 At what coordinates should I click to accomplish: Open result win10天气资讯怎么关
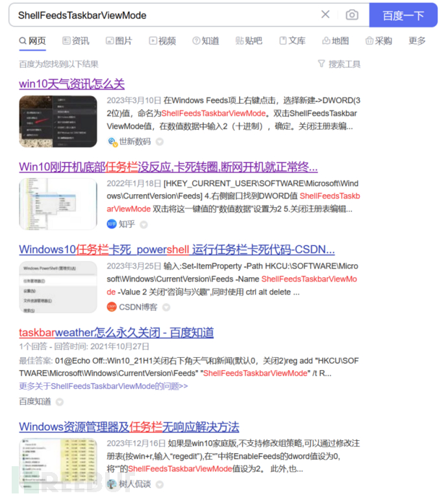point(72,84)
